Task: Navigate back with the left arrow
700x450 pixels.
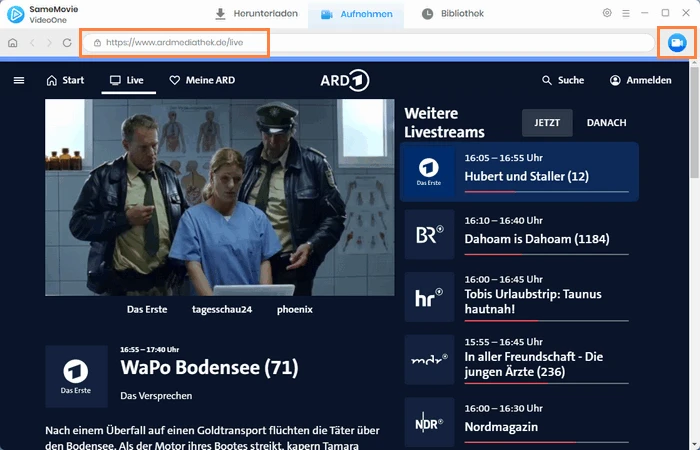Action: (32, 43)
